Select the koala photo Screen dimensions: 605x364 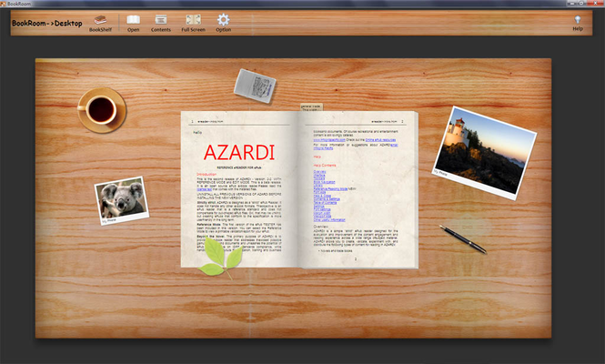click(x=122, y=201)
